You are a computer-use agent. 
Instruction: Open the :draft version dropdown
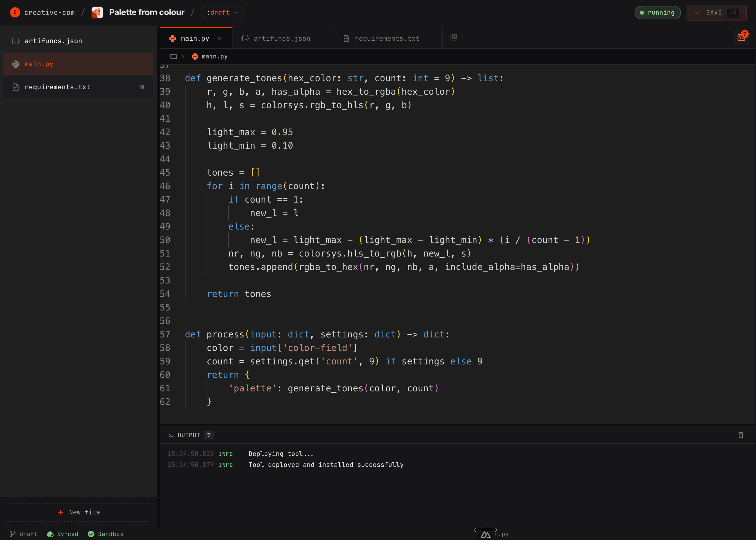tap(222, 13)
